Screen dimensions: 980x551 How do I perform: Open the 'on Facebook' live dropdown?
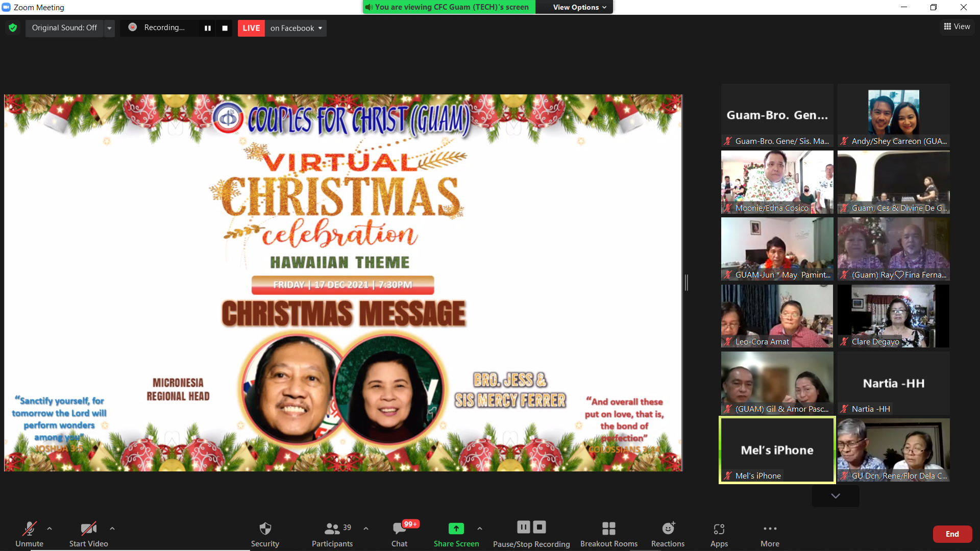[x=296, y=28]
